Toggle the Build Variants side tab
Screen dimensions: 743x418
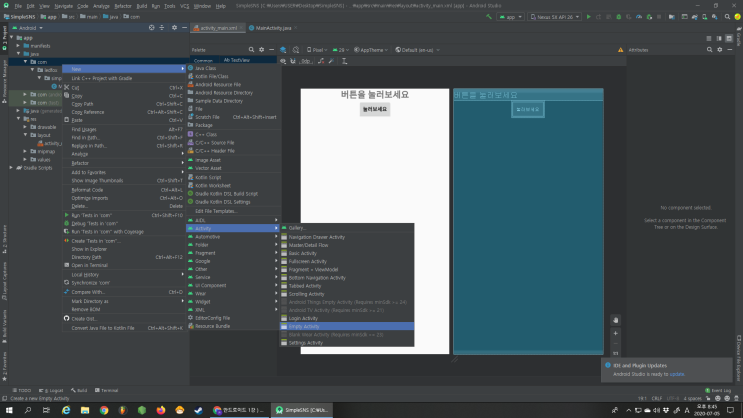point(4,327)
